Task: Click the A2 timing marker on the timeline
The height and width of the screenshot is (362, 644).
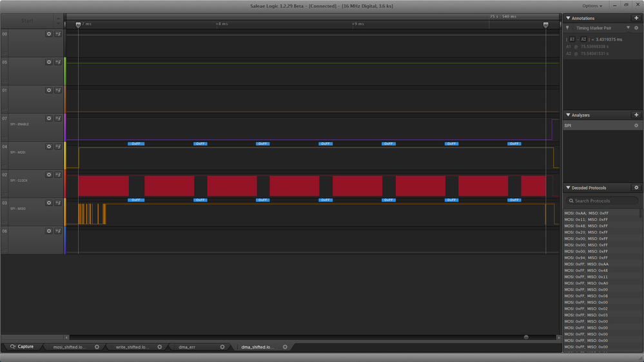Action: coord(546,25)
